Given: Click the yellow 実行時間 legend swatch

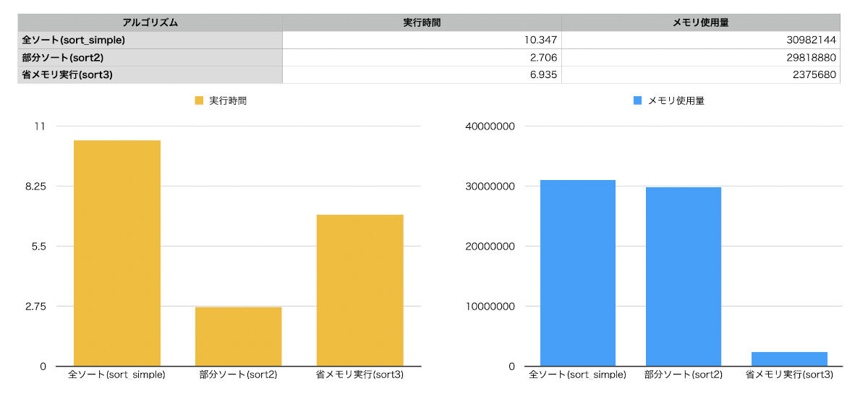Looking at the screenshot, I should click(x=200, y=101).
